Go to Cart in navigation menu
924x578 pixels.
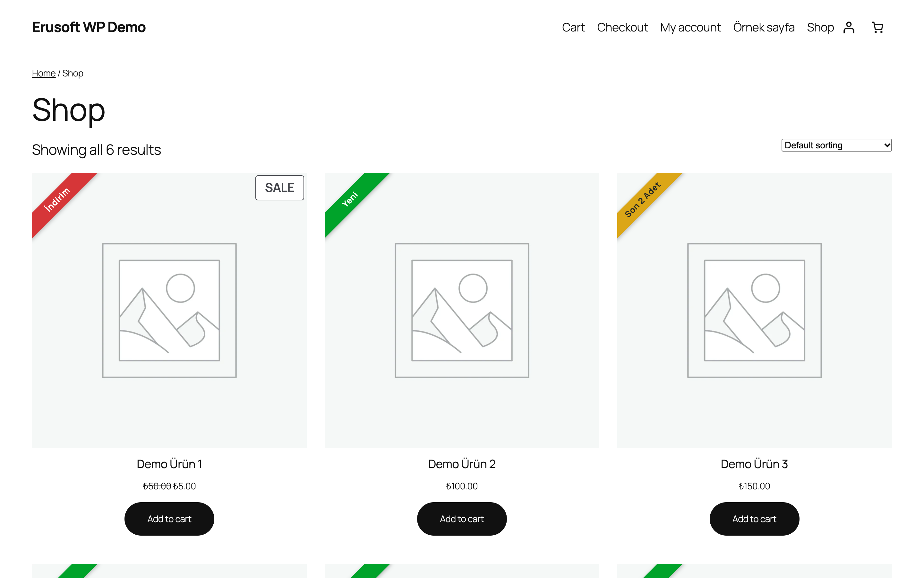[x=573, y=28]
